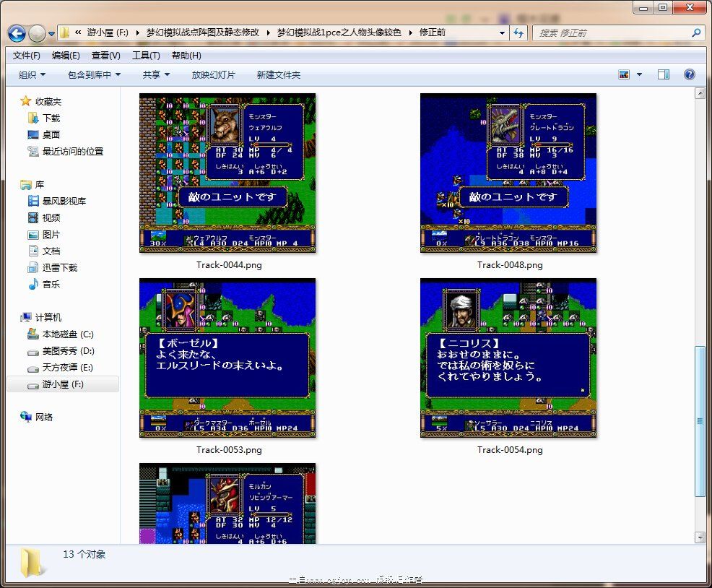The image size is (712, 588).
Task: Select the Track-0053.png thumbnail
Action: tap(227, 358)
